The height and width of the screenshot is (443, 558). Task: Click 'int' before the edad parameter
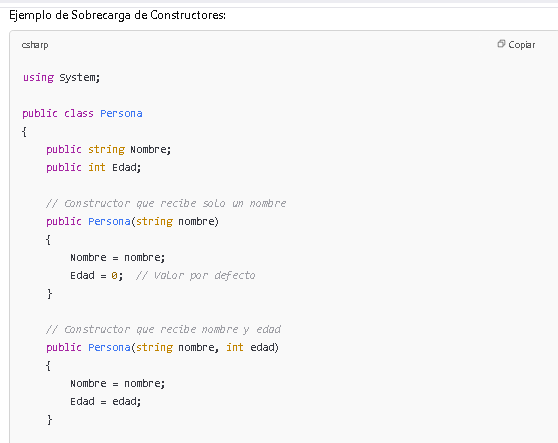pos(235,347)
